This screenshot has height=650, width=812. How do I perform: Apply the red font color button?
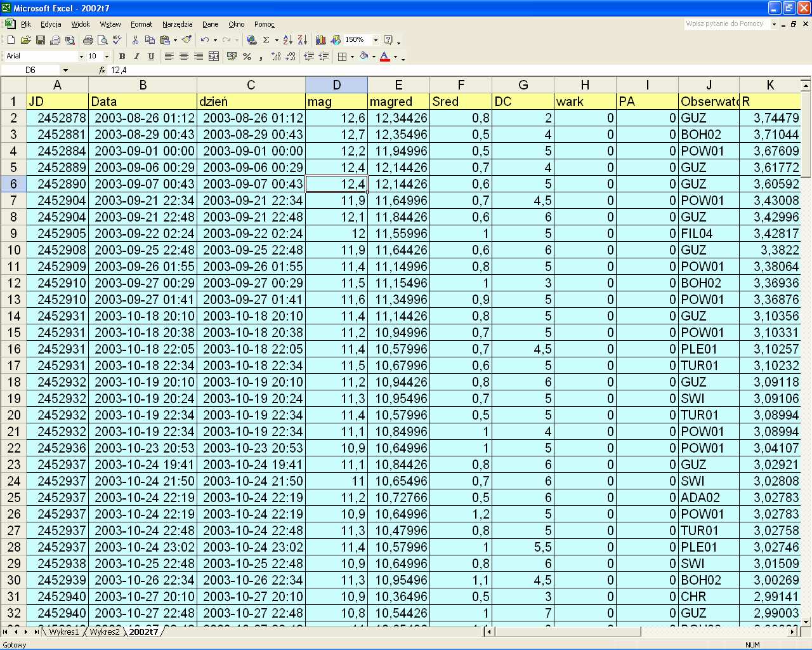pos(385,56)
